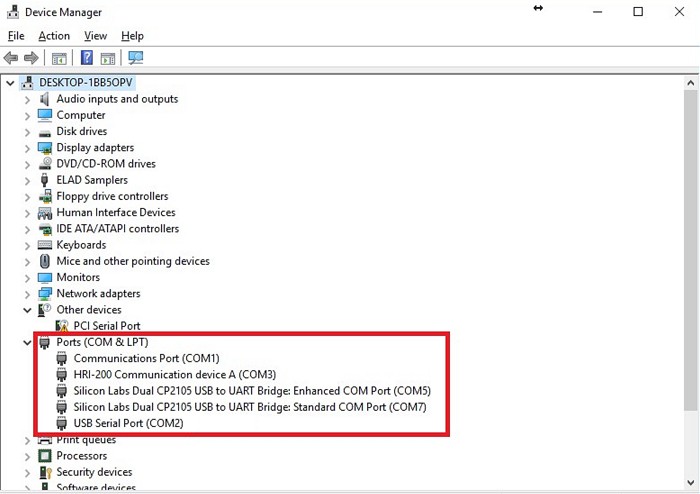Viewport: 700px width, 494px height.
Task: Click Show/Hide console tree toolbar icon
Action: 59,58
